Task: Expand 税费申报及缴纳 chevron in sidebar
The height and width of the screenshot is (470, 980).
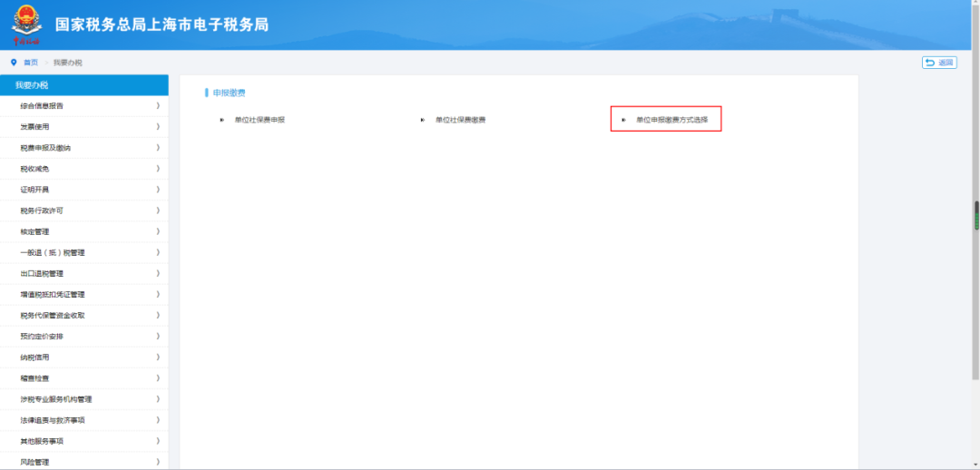Action: click(x=158, y=148)
